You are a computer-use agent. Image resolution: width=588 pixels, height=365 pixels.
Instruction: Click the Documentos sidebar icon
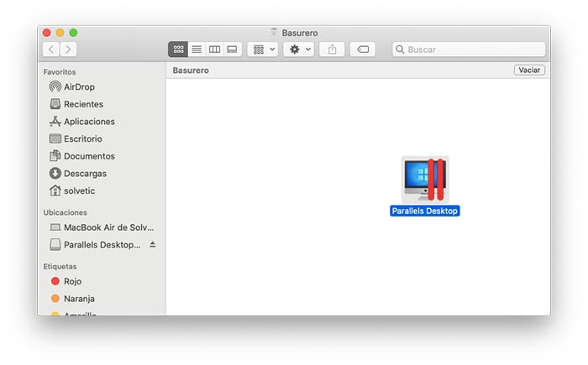pos(55,156)
